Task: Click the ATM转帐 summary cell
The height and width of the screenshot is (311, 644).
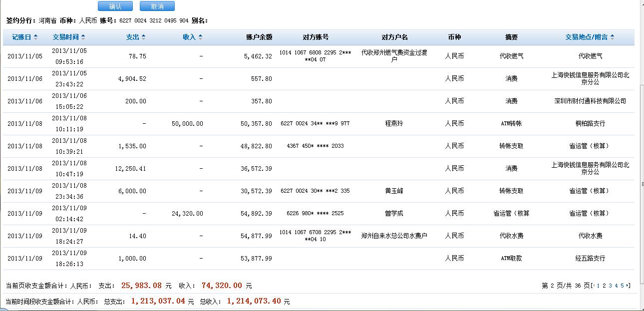Action: [511, 124]
